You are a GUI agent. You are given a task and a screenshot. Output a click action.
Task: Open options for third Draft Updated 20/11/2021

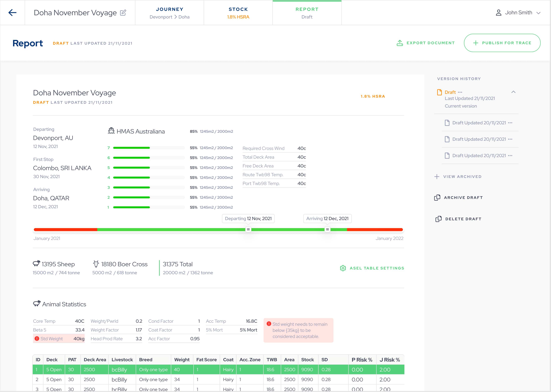coord(510,156)
